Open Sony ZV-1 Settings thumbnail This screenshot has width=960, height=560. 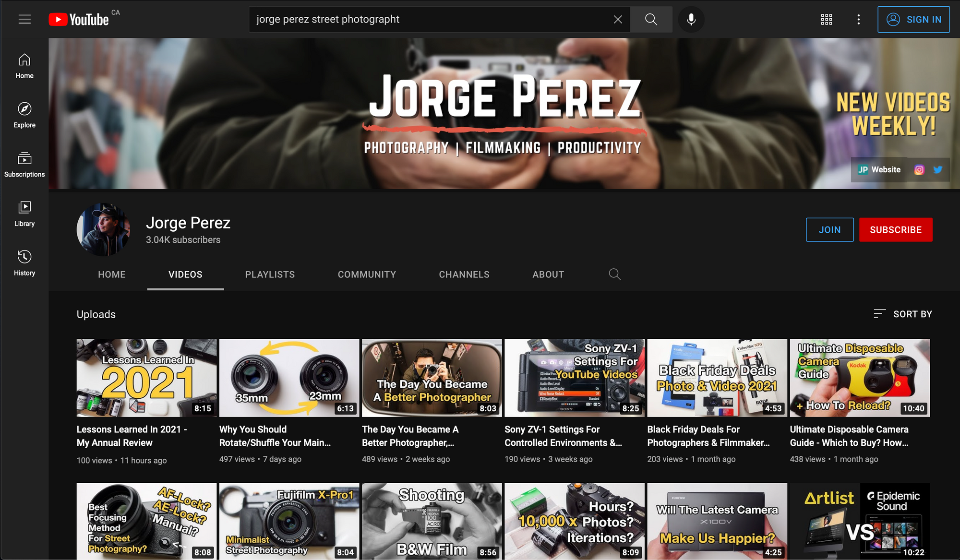click(x=575, y=378)
